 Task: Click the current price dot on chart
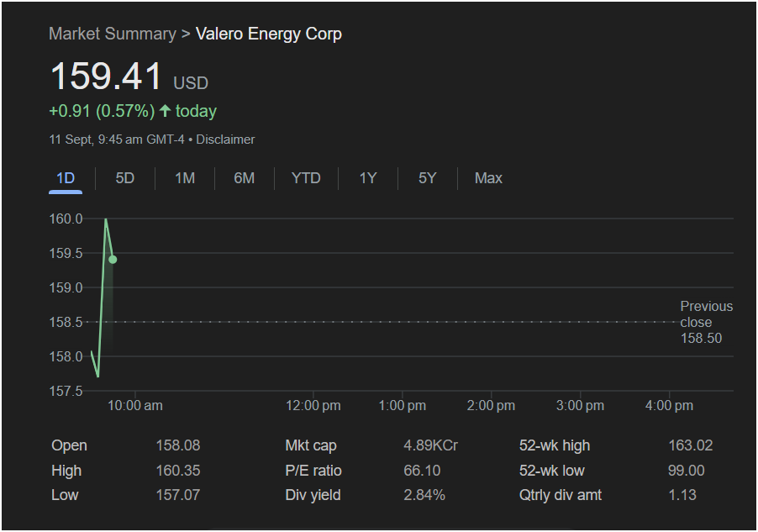coord(113,260)
